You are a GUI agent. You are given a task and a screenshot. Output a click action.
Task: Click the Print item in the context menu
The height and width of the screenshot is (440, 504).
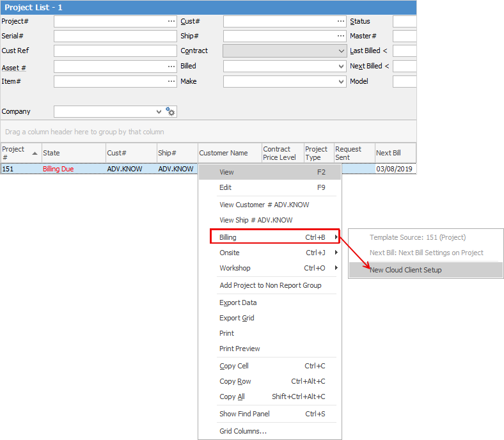click(270, 333)
